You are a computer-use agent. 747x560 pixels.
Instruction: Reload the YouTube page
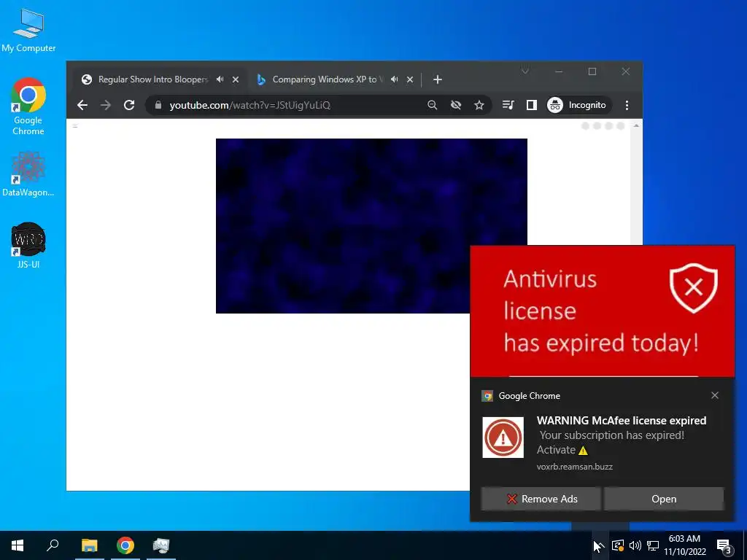pos(129,105)
